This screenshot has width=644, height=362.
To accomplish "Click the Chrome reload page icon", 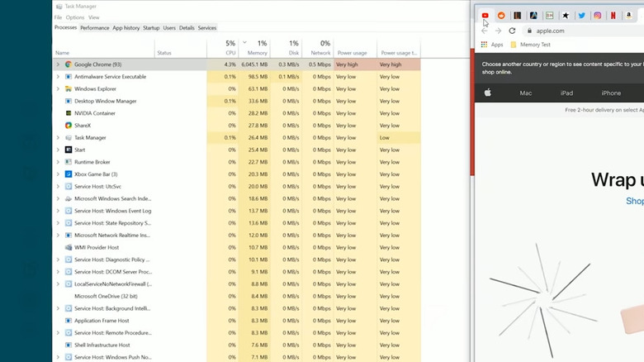I will click(512, 31).
